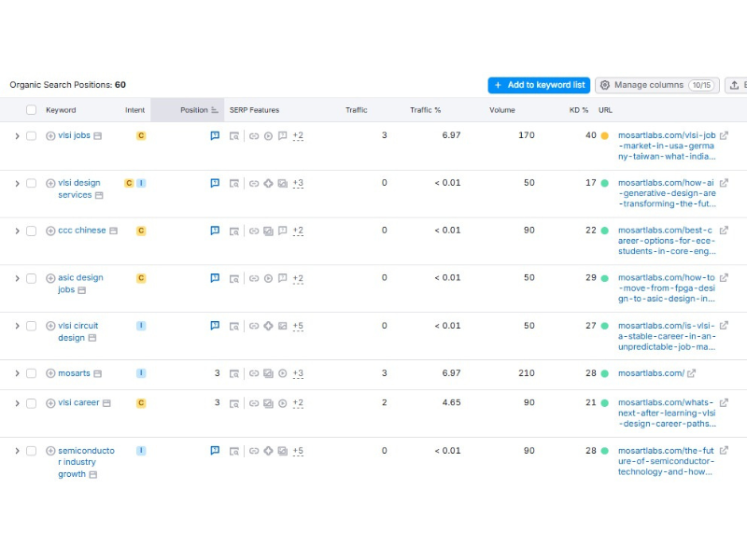Click the add icon beside vlsi jobs keyword
Screen dimensions: 747x560
[x=50, y=135]
